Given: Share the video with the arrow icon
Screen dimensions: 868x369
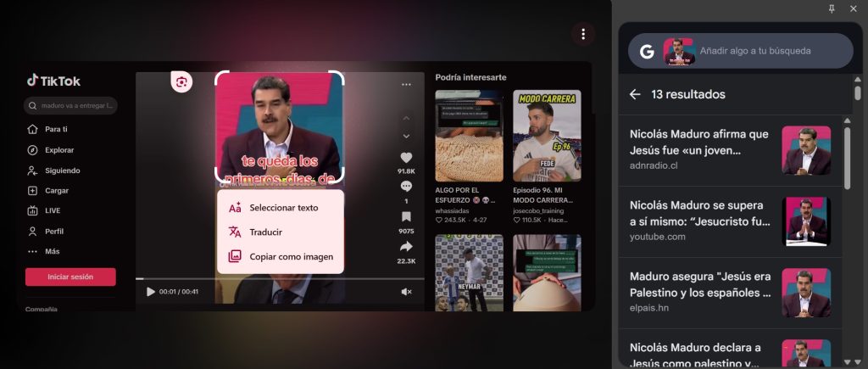Looking at the screenshot, I should [x=406, y=247].
